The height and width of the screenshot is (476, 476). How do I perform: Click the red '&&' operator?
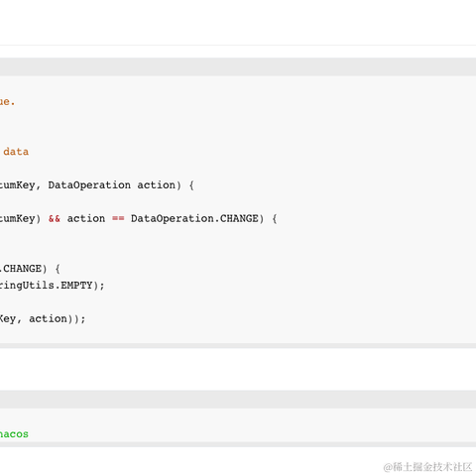(55, 219)
